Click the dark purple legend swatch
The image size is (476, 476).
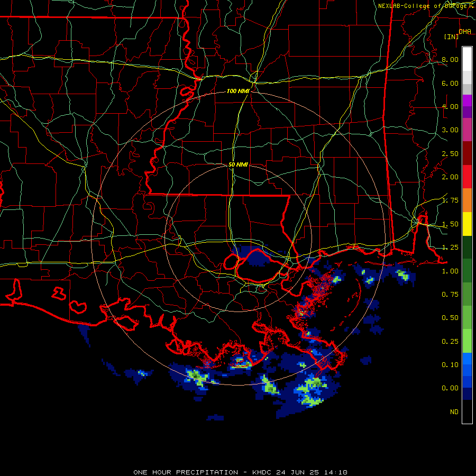click(467, 112)
